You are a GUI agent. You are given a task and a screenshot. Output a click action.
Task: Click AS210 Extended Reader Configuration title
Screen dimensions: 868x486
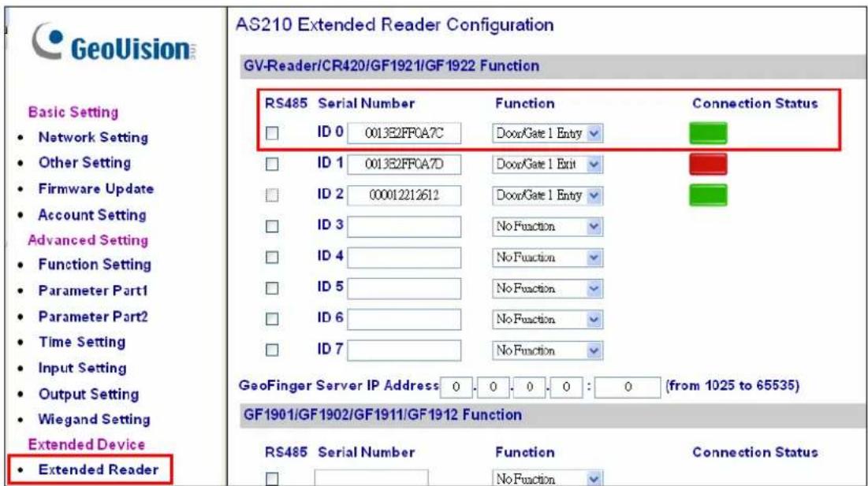395,25
